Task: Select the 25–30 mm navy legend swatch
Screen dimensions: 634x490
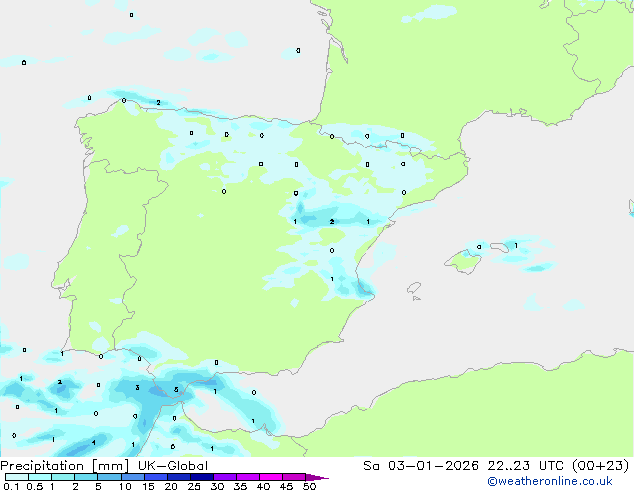Action: click(x=201, y=477)
